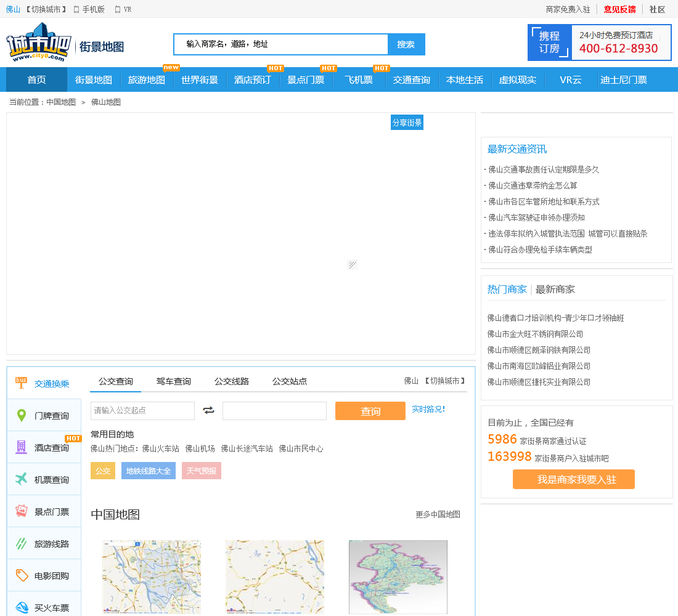678x616 pixels.
Task: Click the pink 天气预报 button
Action: (202, 471)
